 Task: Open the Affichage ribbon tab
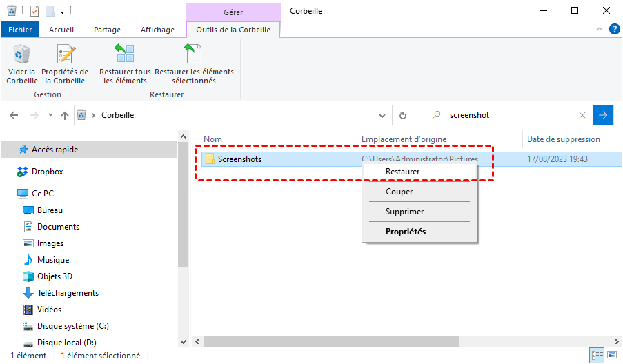click(x=157, y=30)
